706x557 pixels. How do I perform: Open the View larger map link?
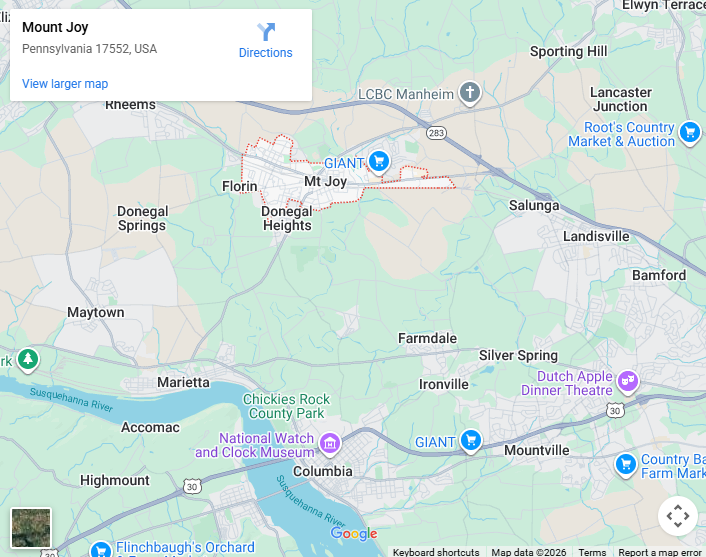point(65,84)
